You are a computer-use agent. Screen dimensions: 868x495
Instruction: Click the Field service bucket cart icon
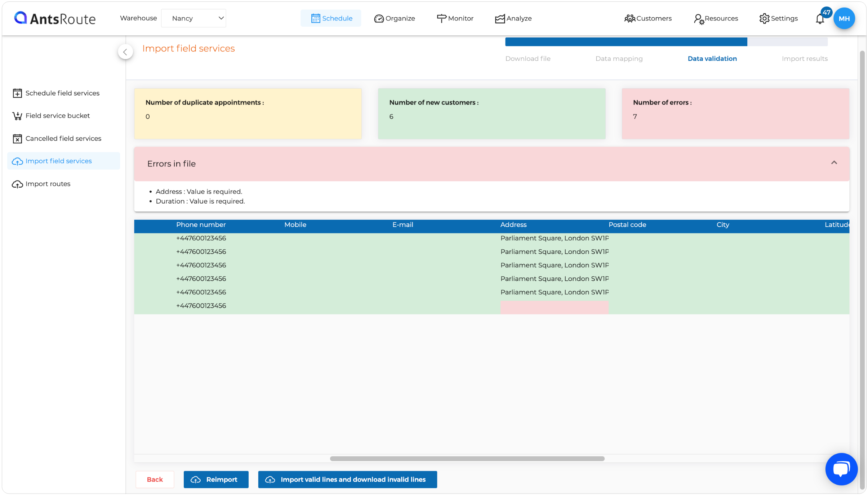(17, 116)
